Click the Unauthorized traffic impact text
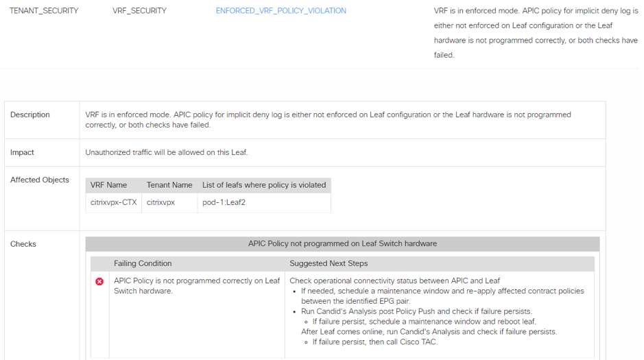 (x=167, y=152)
